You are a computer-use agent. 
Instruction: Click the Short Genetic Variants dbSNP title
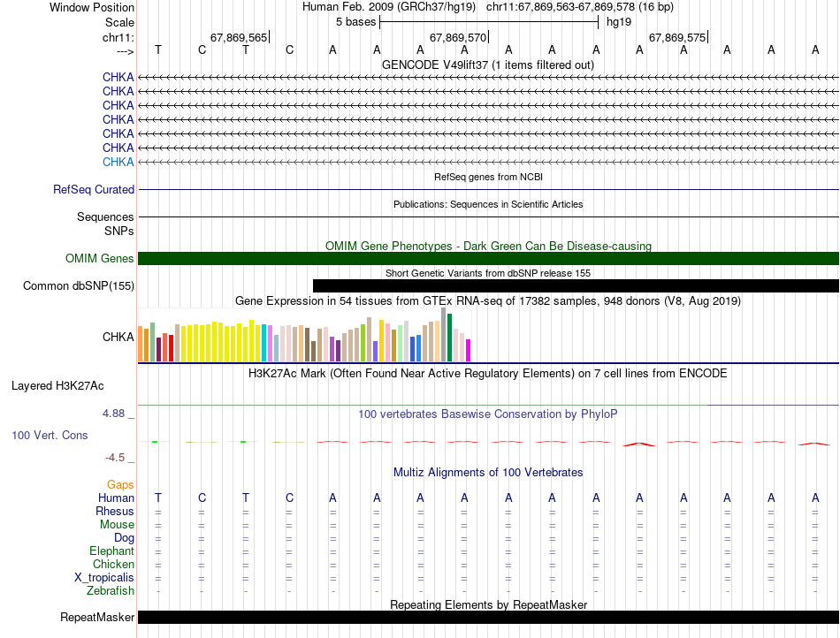[488, 274]
